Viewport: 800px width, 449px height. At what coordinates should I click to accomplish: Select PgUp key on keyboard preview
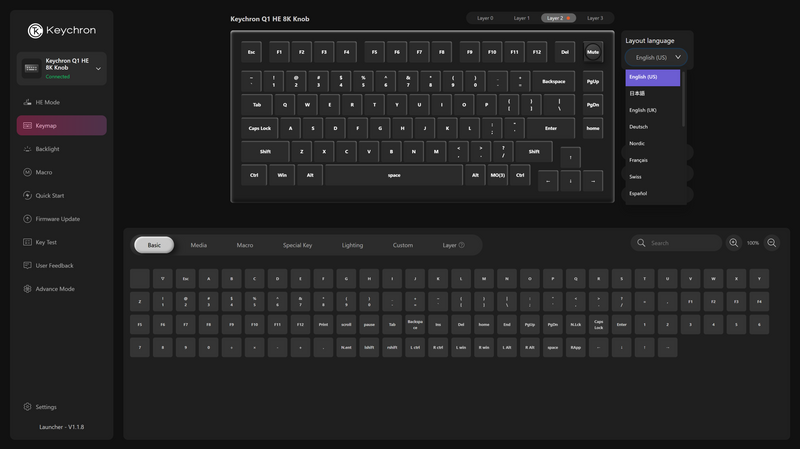click(593, 82)
